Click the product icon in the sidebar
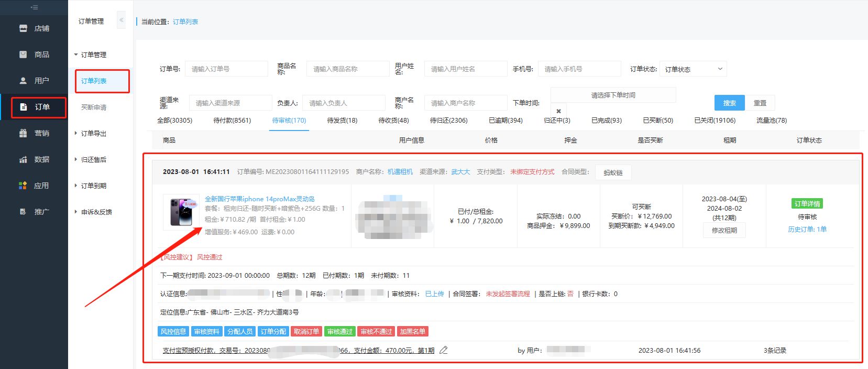 23,55
